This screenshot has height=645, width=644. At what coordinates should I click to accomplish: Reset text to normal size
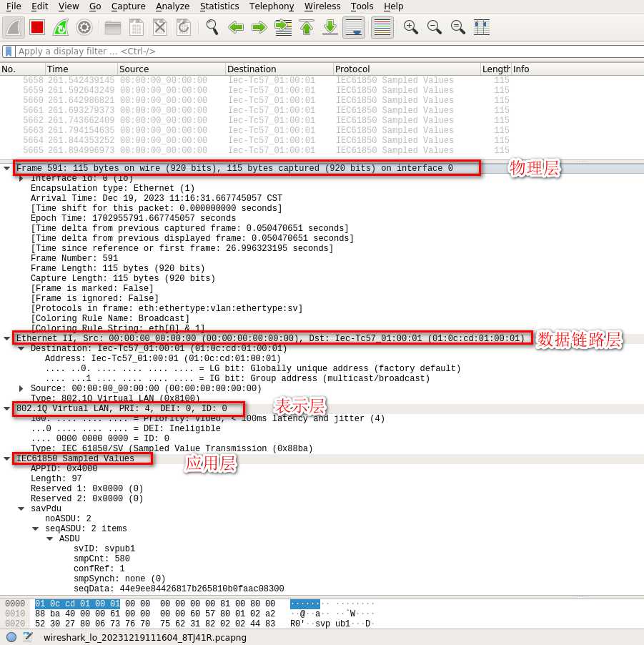pyautogui.click(x=457, y=28)
